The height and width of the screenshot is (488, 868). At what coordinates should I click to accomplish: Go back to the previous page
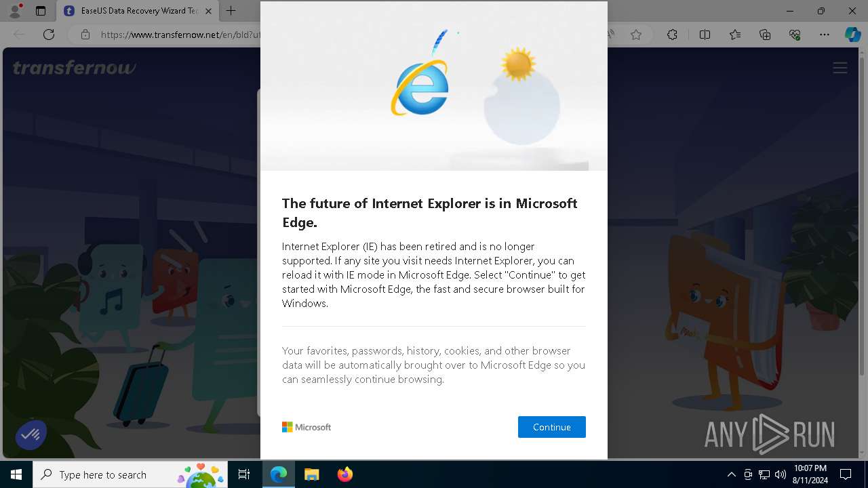(x=19, y=35)
